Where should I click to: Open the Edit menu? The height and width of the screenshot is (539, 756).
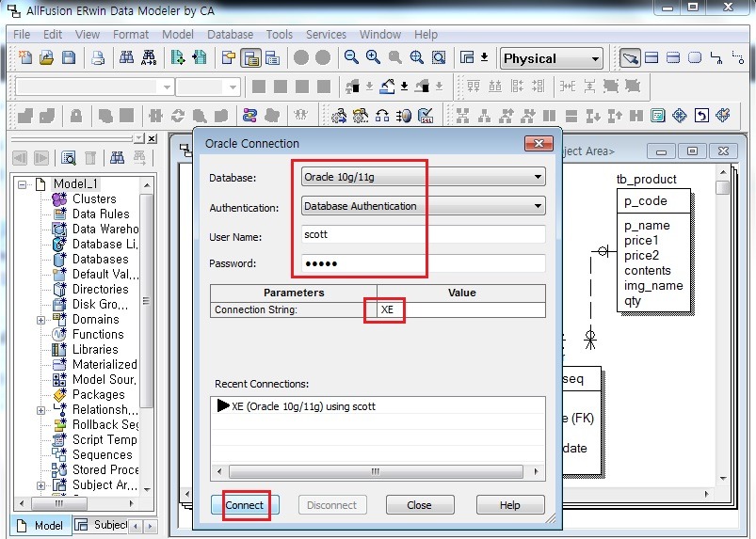point(53,35)
